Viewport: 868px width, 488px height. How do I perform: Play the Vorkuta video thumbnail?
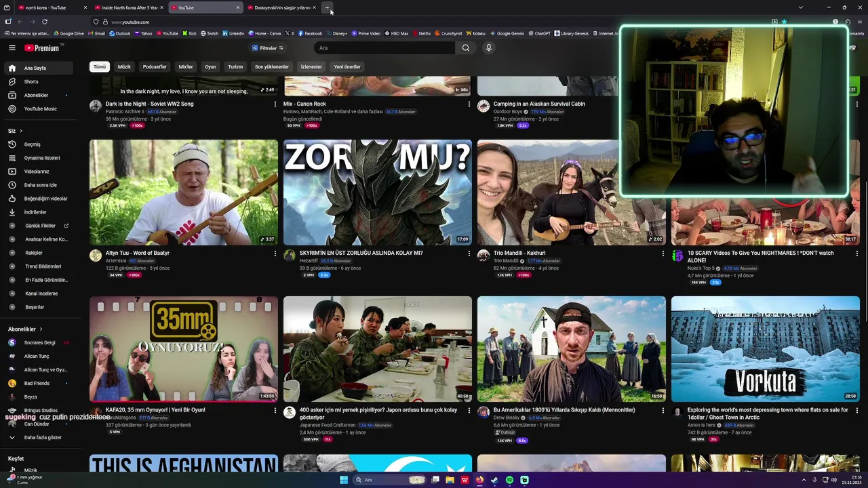pyautogui.click(x=765, y=348)
